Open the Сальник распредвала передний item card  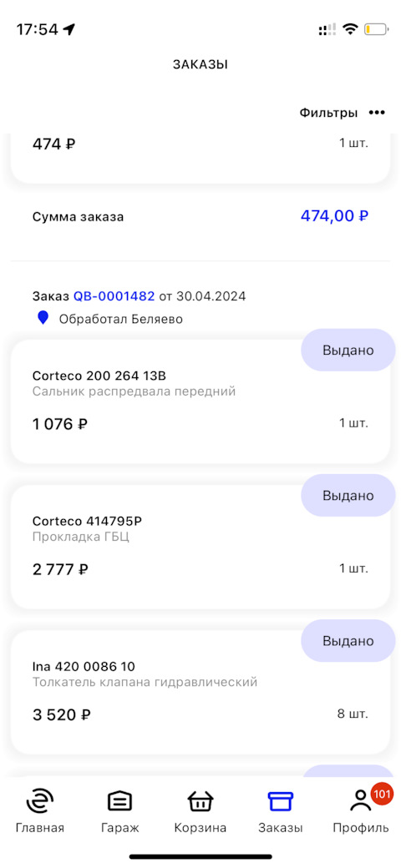coord(200,401)
